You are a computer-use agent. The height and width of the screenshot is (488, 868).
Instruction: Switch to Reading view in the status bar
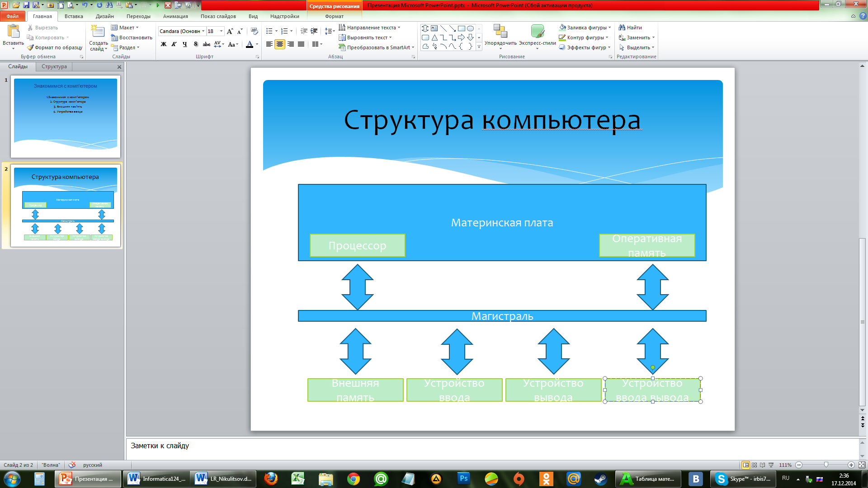763,465
